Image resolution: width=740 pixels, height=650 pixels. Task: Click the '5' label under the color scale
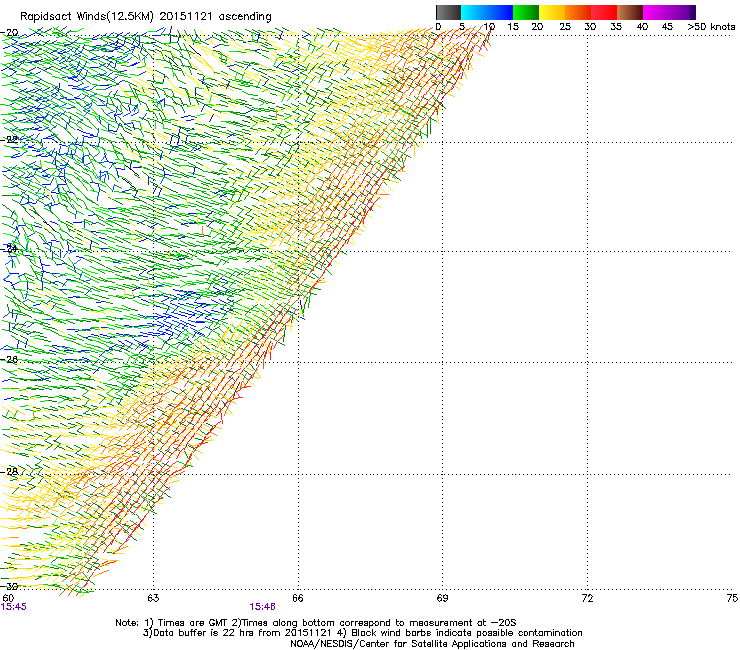[x=462, y=27]
